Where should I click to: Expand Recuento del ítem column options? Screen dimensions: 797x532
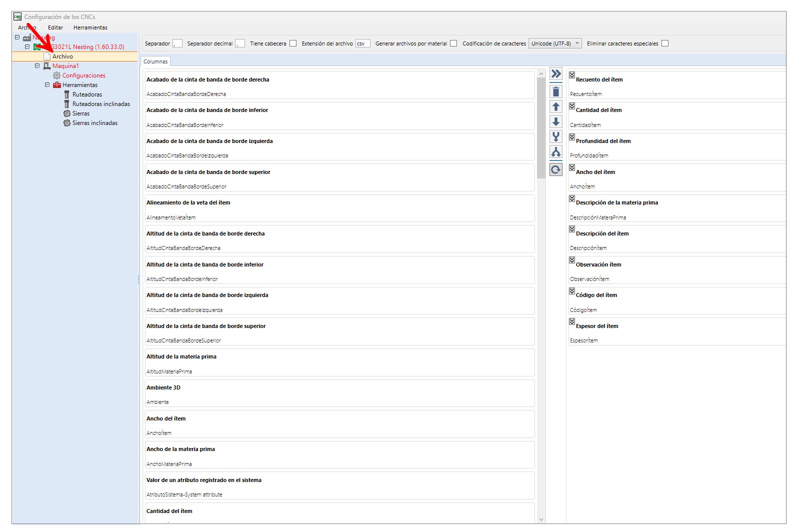click(x=572, y=75)
